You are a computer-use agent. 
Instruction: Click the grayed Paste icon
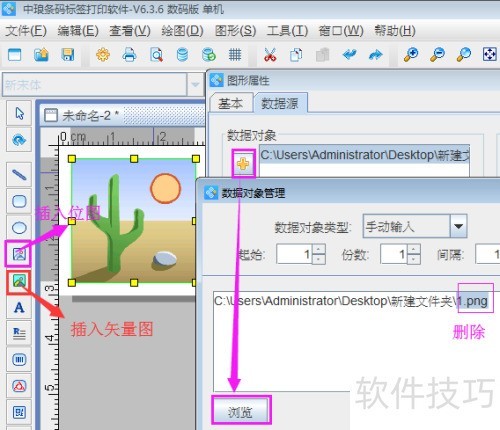pos(322,54)
